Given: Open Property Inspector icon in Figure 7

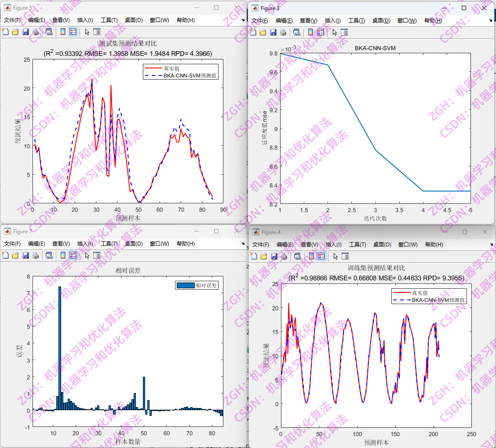Looking at the screenshot, I should tap(97, 255).
